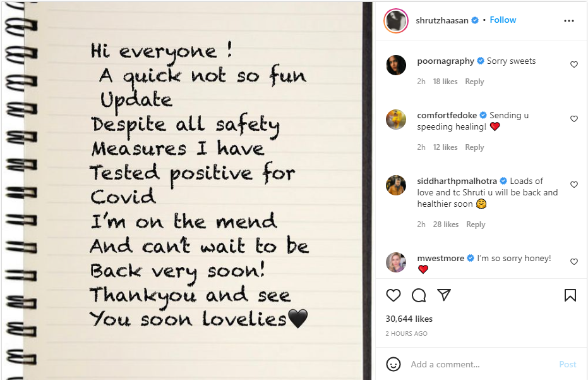Viewport: 588px width, 380px height.
Task: Open the emoji picker smiley icon
Action: click(393, 364)
